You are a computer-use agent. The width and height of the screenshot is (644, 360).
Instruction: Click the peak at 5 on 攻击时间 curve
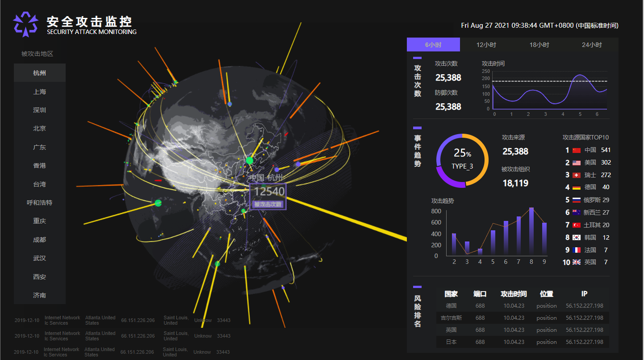(x=580, y=75)
